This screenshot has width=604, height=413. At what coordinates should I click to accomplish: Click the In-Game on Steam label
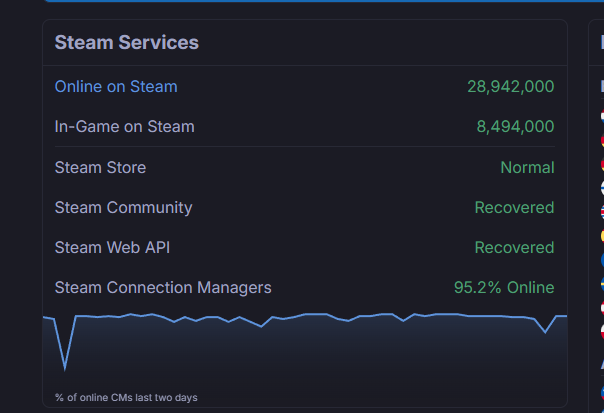124,127
